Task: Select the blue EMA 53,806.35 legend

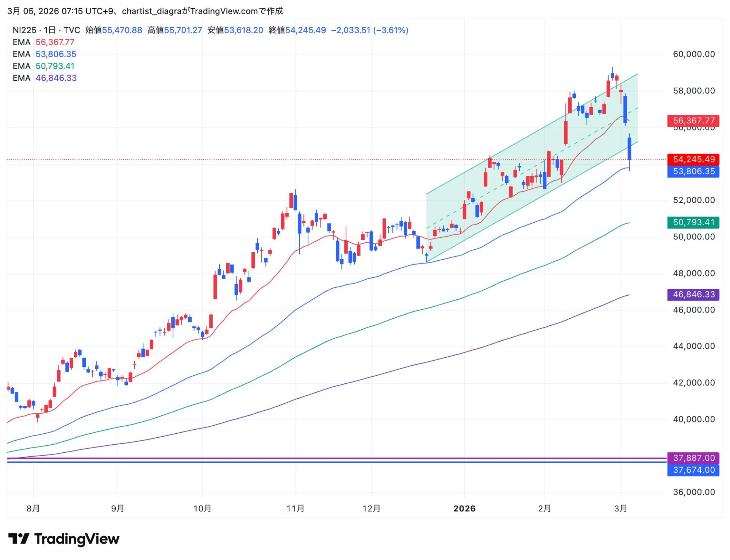Action: click(44, 54)
